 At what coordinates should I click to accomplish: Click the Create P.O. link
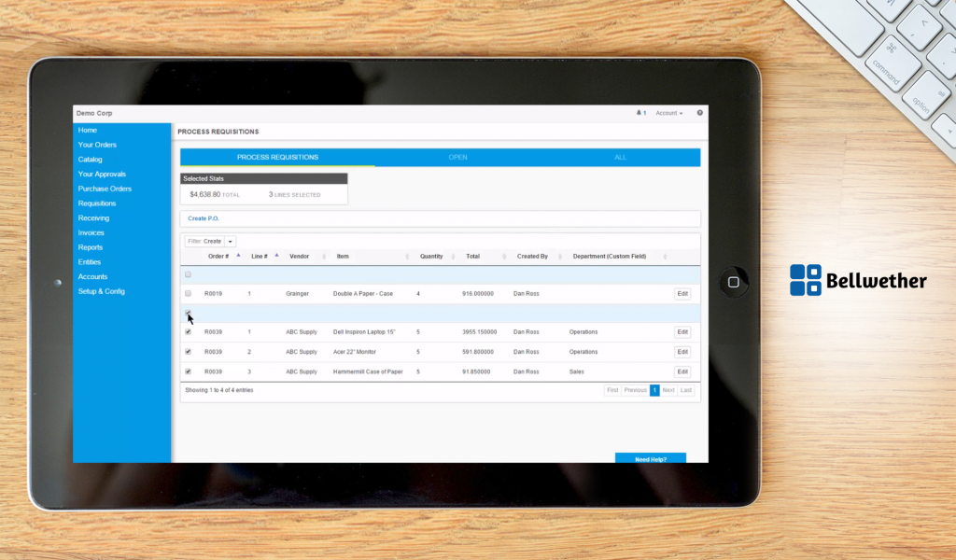(x=204, y=217)
